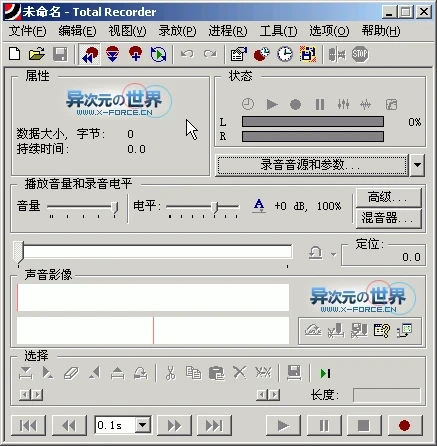Open the scheduler clock icon

285,54
